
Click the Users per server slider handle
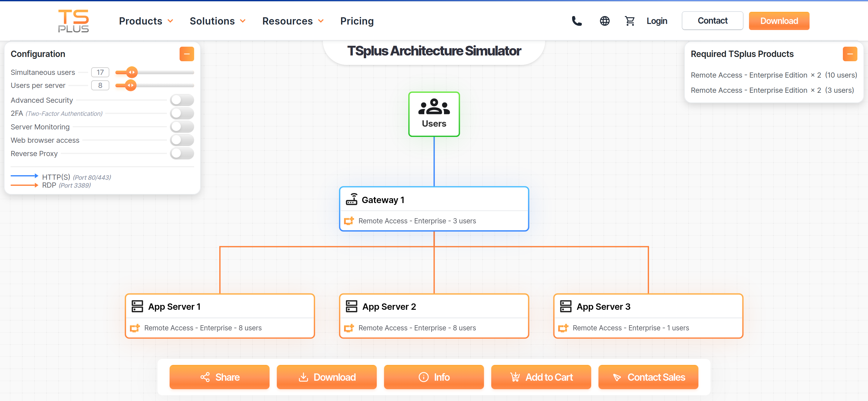131,85
